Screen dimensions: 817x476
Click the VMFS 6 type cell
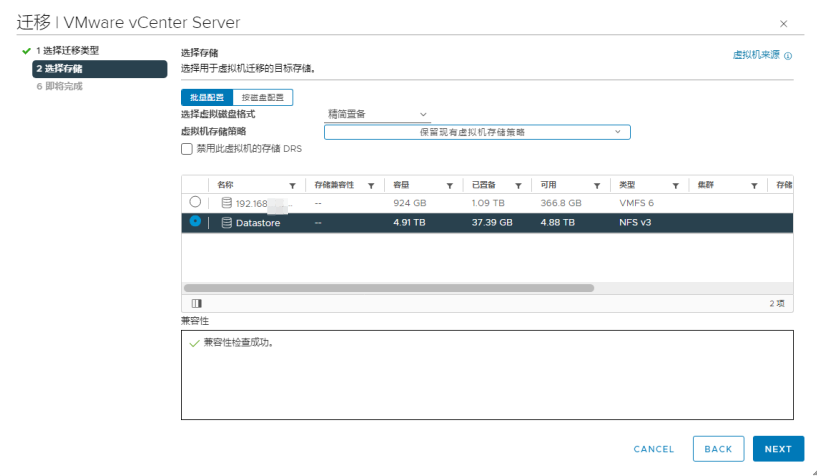click(x=636, y=203)
